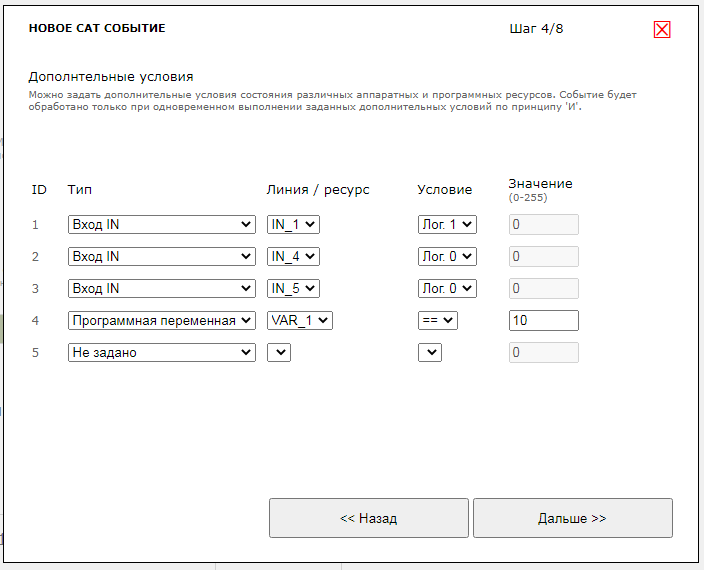Image resolution: width=704 pixels, height=570 pixels.
Task: Open the 'Программная переменная' type dropdown
Action: (x=161, y=321)
